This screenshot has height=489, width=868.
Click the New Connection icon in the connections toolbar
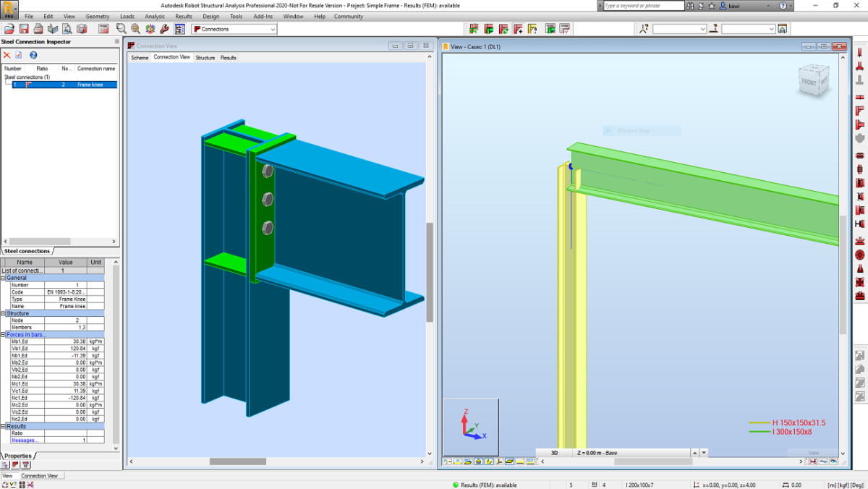tap(474, 29)
